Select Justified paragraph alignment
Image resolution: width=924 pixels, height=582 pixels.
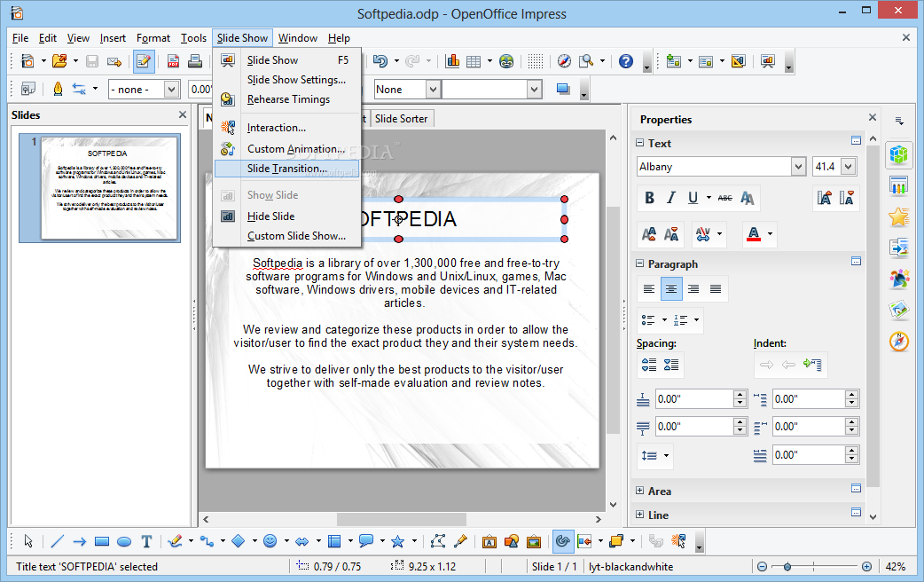point(716,289)
